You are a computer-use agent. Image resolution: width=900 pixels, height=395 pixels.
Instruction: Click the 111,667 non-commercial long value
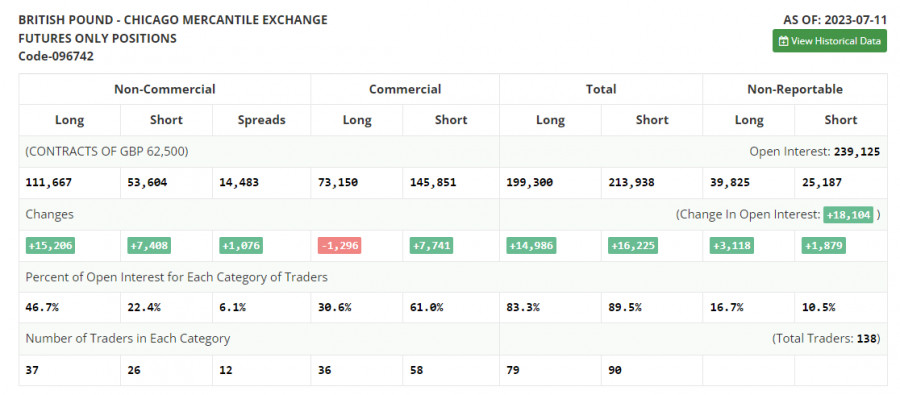point(49,183)
